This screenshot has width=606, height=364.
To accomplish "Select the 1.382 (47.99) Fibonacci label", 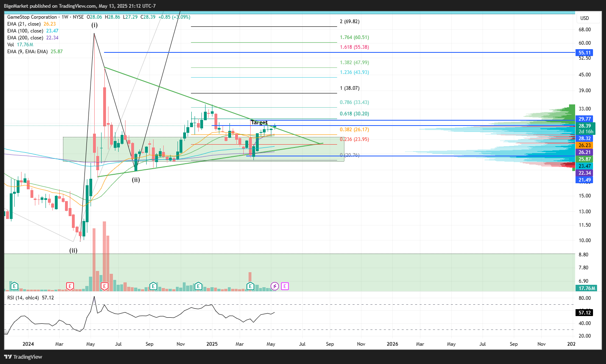I will (354, 63).
